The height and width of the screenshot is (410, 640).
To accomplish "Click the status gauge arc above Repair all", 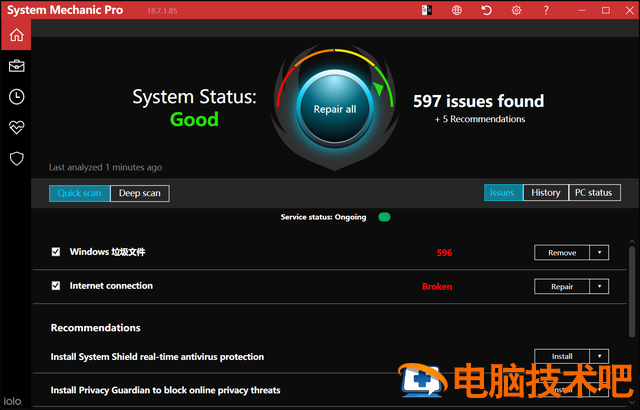I will 335,51.
